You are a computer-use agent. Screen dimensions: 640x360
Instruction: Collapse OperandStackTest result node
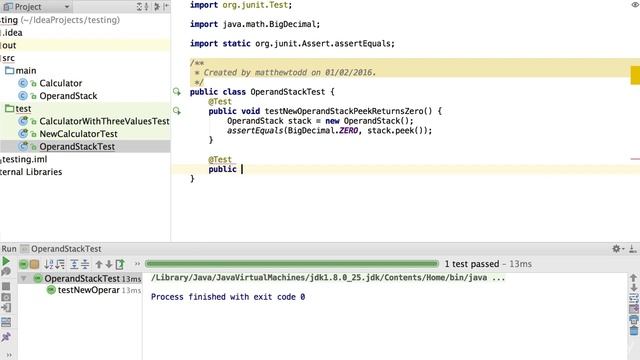coord(24,278)
